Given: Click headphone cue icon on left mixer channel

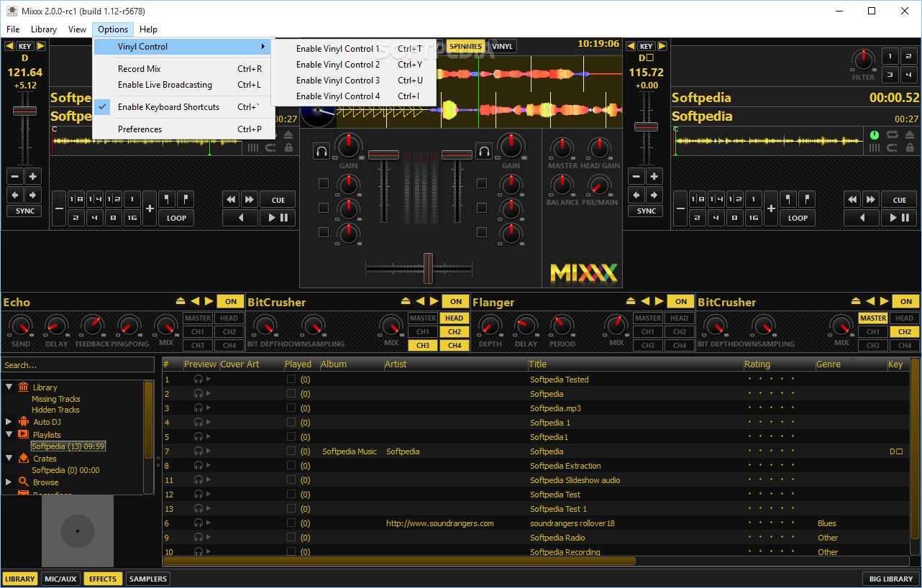Looking at the screenshot, I should click(x=321, y=151).
